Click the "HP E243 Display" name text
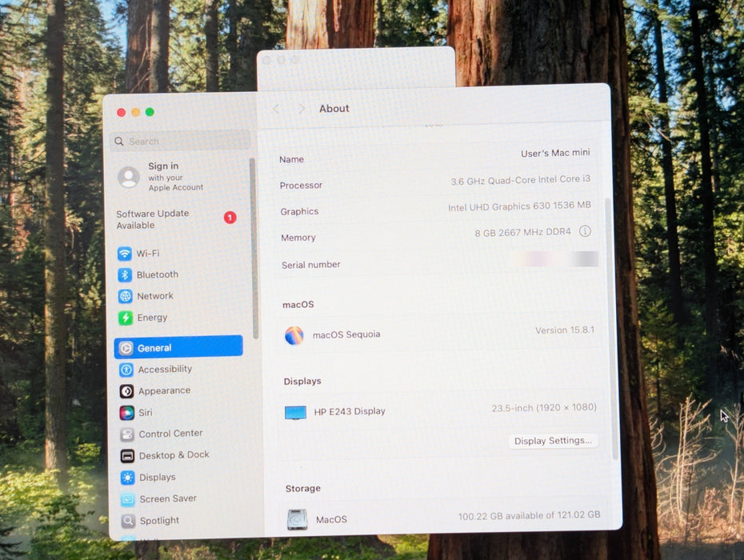This screenshot has width=744, height=560. point(350,411)
